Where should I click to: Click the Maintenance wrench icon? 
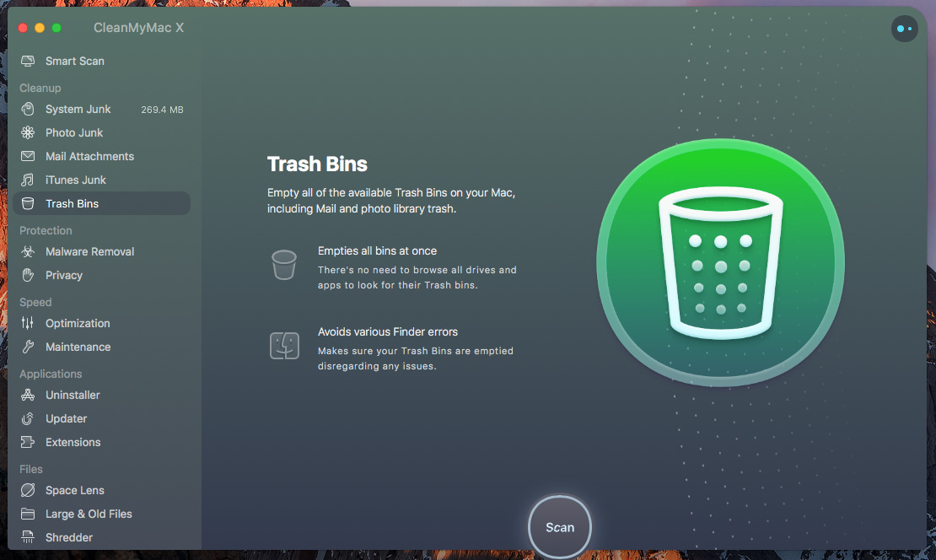coord(28,347)
